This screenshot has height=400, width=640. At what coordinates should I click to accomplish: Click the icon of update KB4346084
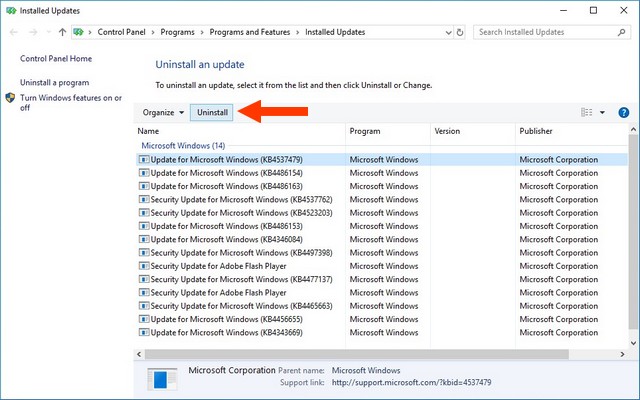(144, 239)
